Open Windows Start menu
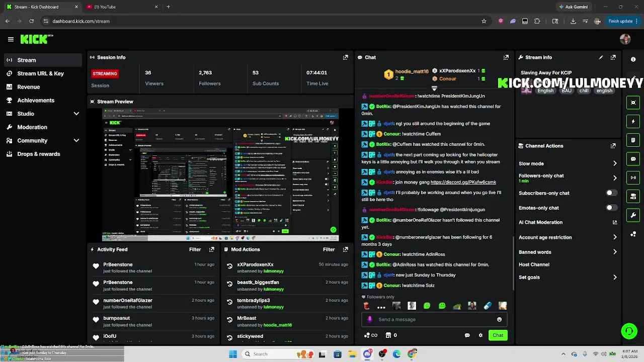Image resolution: width=644 pixels, height=362 pixels. pyautogui.click(x=232, y=354)
